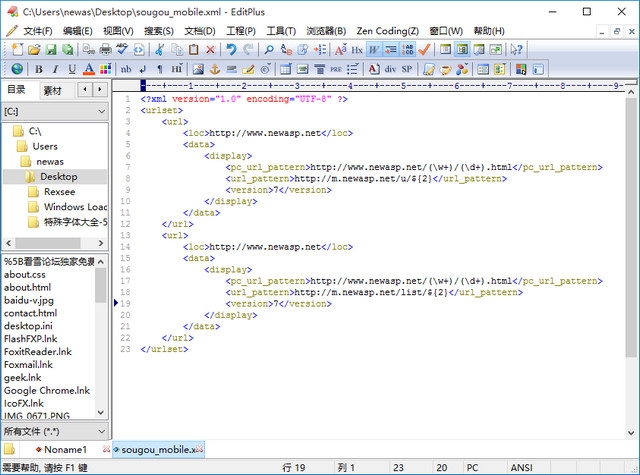This screenshot has height=475, width=640.
Task: Switch to the 素材 side panel tab
Action: (52, 90)
